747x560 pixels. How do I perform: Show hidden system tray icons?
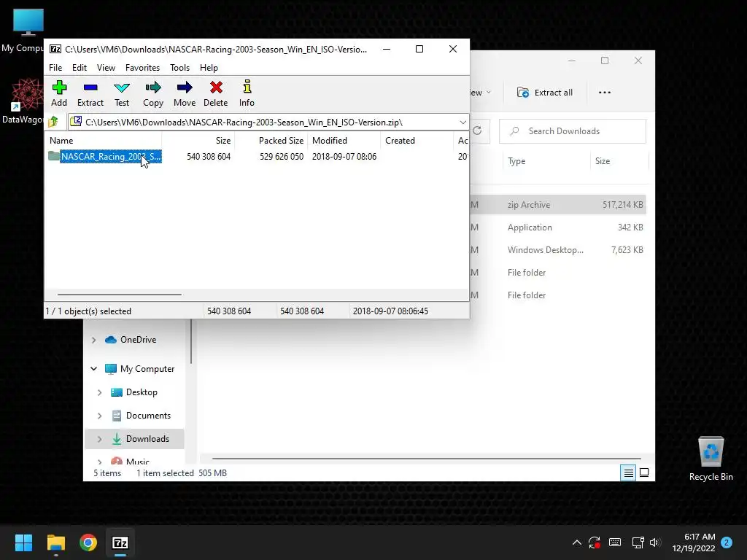click(576, 542)
